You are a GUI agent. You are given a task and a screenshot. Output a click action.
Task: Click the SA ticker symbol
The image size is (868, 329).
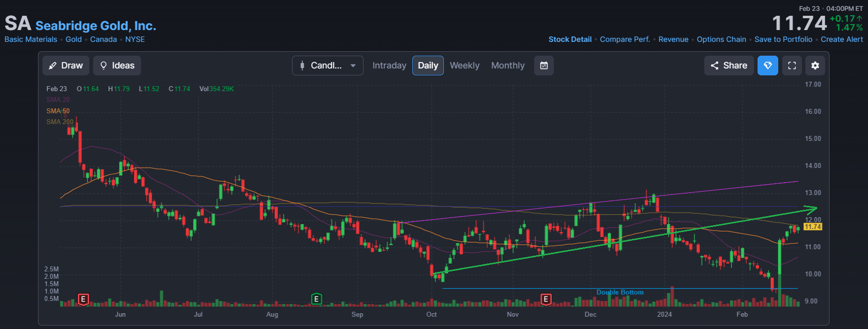point(18,24)
